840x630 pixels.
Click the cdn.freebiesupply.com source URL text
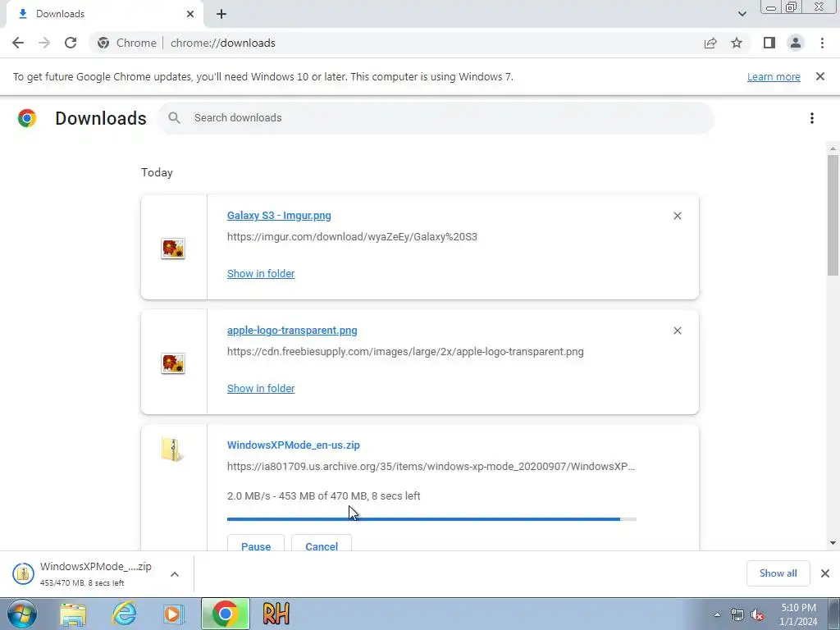[405, 351]
